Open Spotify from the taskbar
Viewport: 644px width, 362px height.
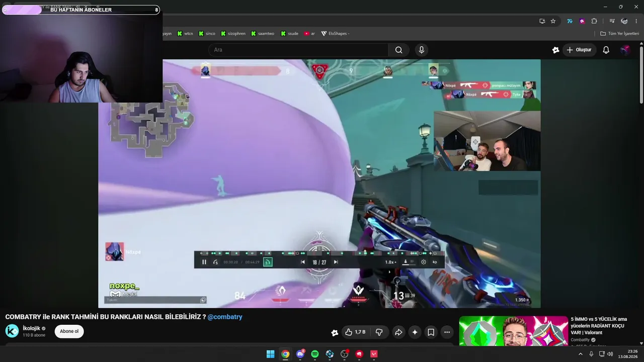tap(315, 354)
